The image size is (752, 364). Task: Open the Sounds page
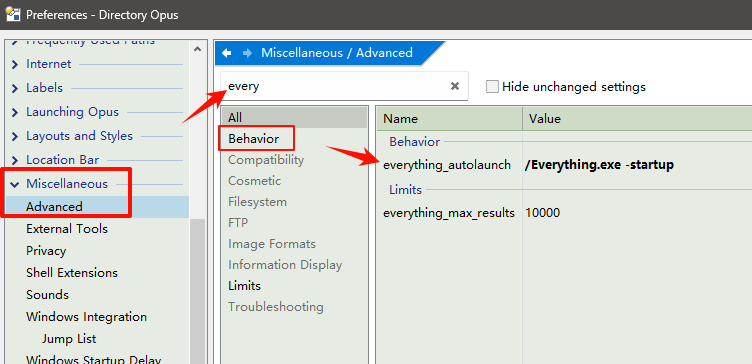pos(47,295)
